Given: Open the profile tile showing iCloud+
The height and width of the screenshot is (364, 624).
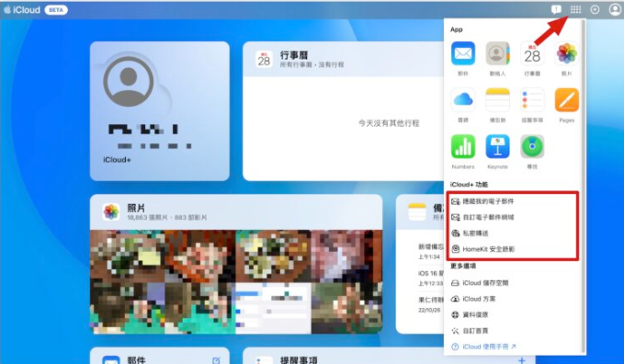Looking at the screenshot, I should 160,111.
